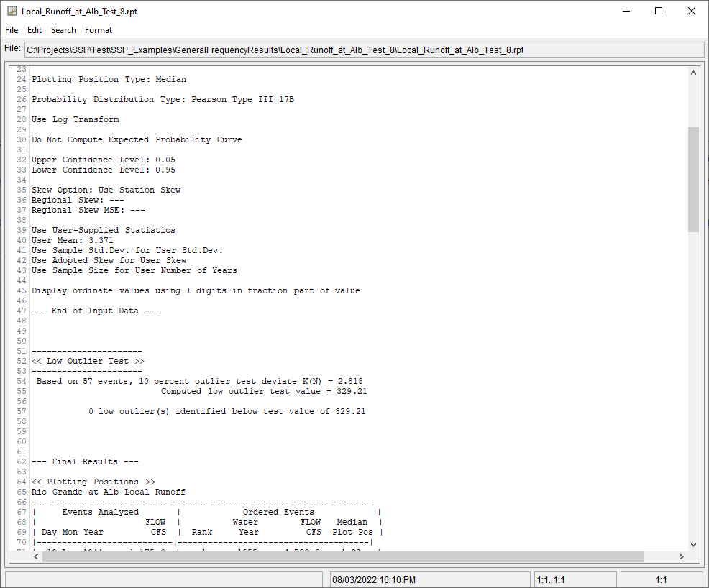Screen dimensions: 709x588
Task: Click the 'Day Mon Year' column header
Action: (x=73, y=533)
